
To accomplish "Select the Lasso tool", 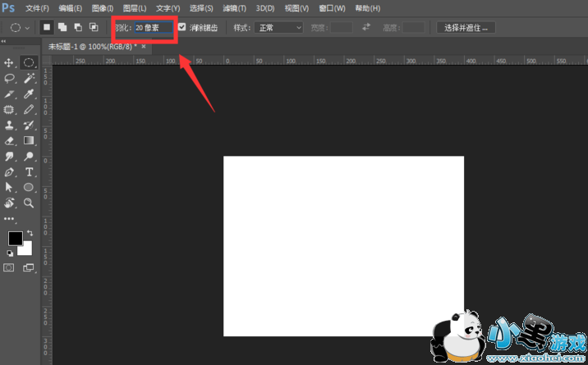I will tap(9, 78).
